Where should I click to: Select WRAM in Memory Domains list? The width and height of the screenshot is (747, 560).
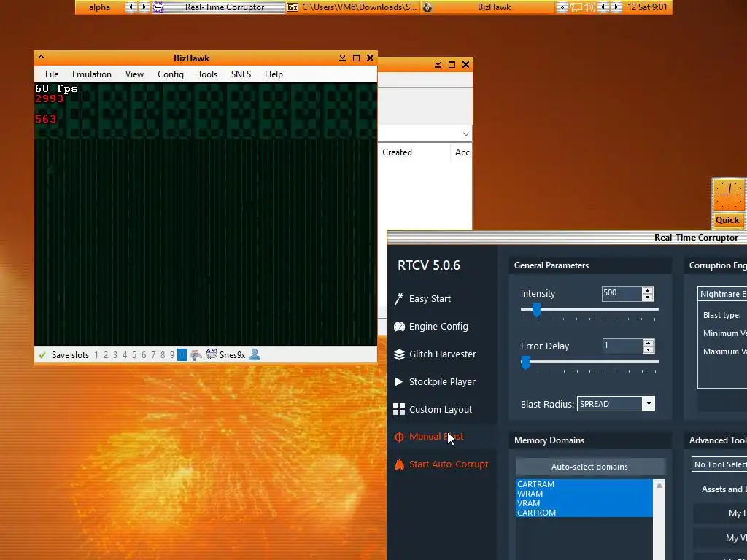[584, 494]
